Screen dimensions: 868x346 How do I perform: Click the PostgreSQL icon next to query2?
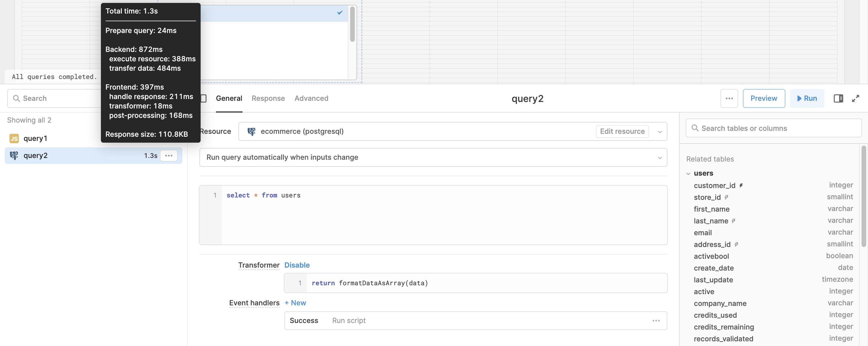pyautogui.click(x=14, y=156)
